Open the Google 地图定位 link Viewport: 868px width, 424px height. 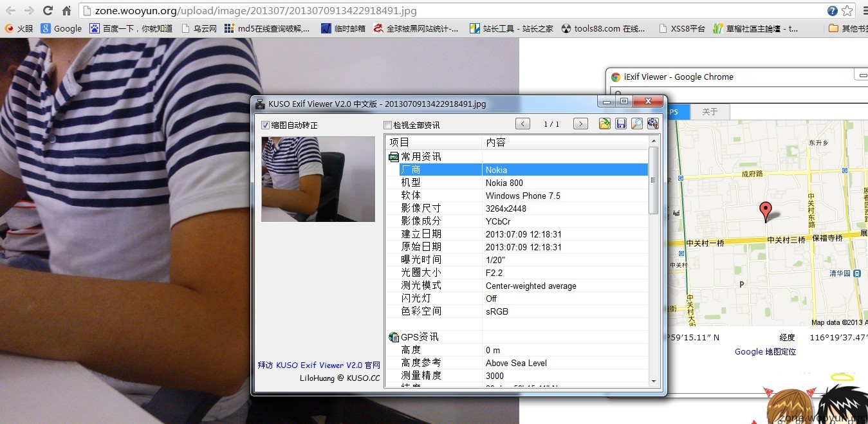coord(765,352)
